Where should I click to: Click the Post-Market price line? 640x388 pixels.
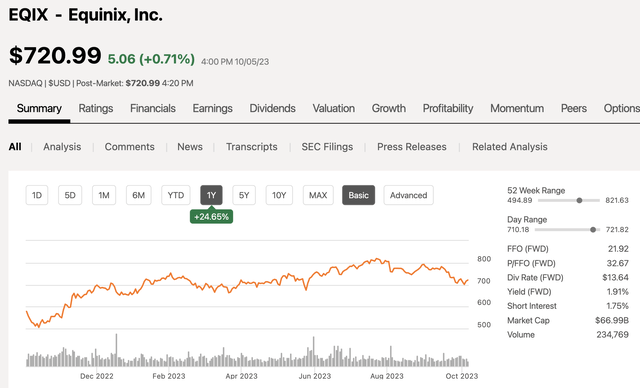135,83
